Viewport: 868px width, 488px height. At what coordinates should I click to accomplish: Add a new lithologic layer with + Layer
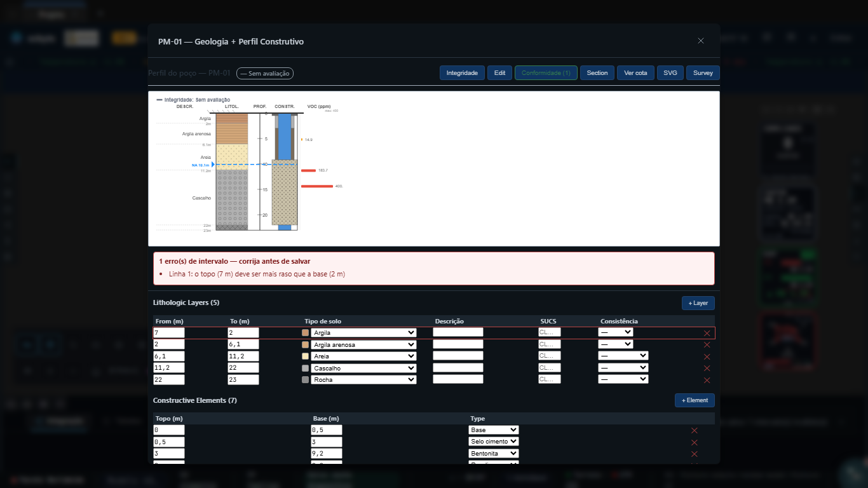pos(698,303)
